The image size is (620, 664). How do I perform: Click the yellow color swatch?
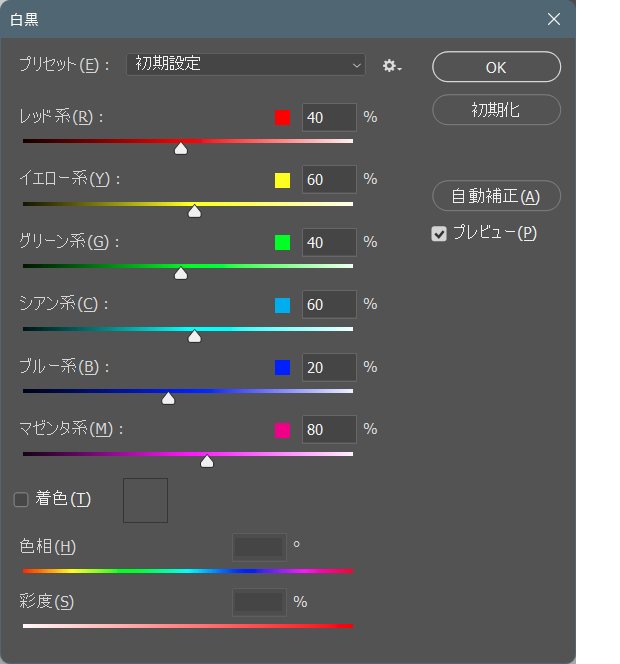coord(282,181)
